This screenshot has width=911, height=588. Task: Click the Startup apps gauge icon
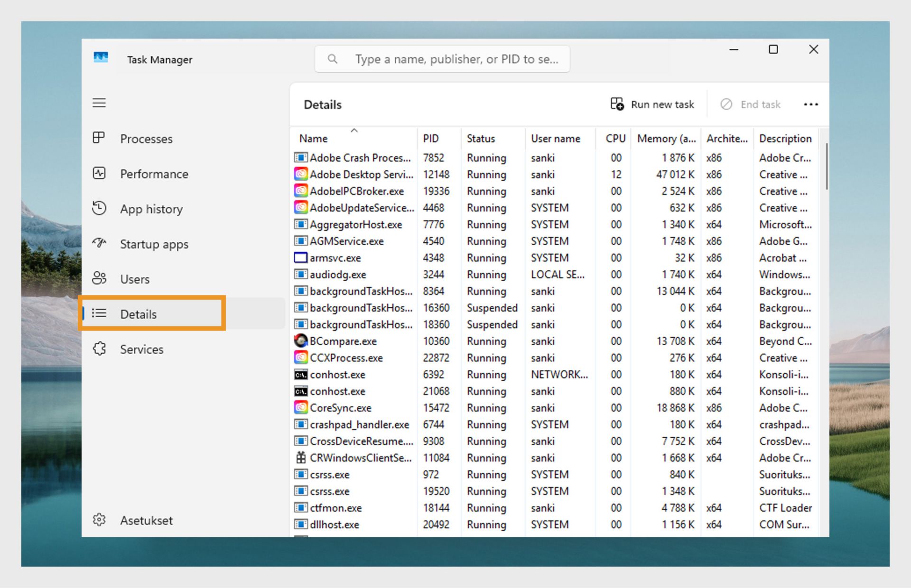tap(99, 243)
